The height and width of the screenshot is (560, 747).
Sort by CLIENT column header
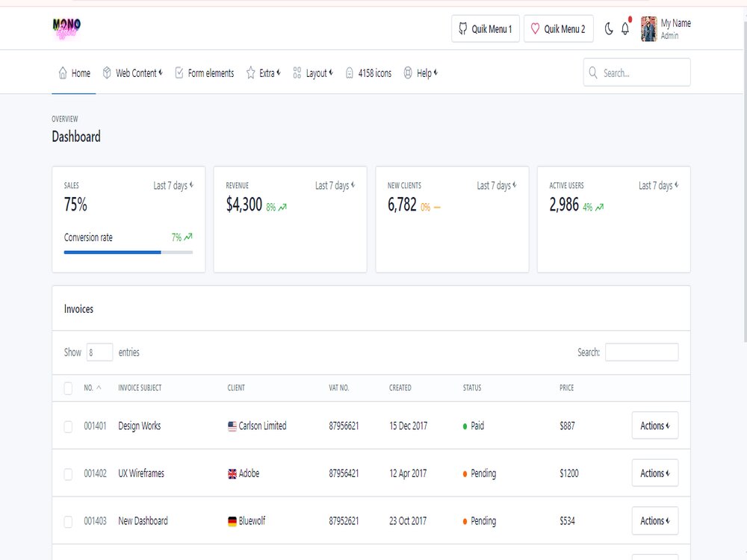[x=236, y=388]
